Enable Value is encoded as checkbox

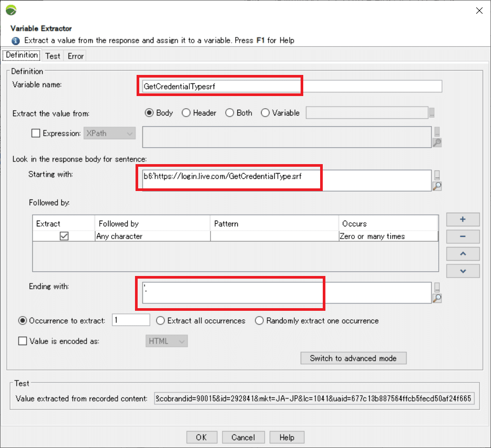pos(23,341)
